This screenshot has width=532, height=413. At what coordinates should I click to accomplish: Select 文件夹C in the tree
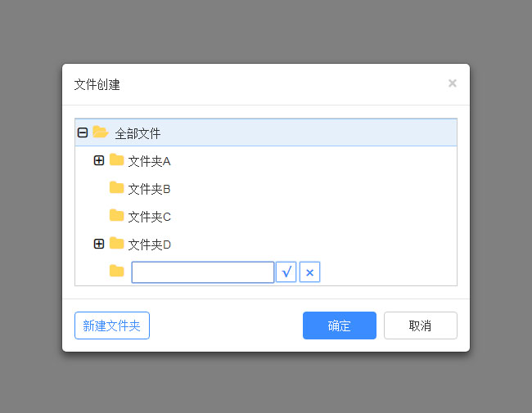pos(149,217)
